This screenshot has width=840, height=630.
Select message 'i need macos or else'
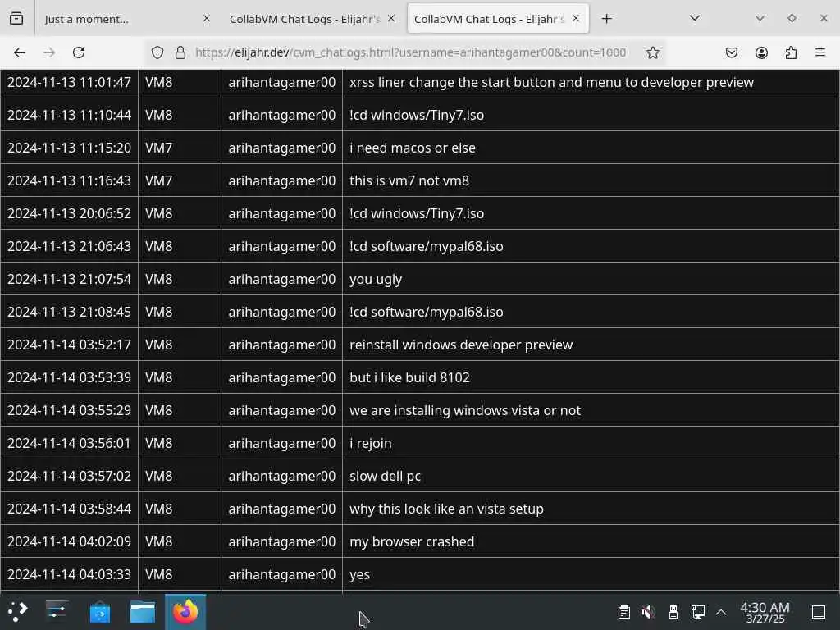click(413, 148)
